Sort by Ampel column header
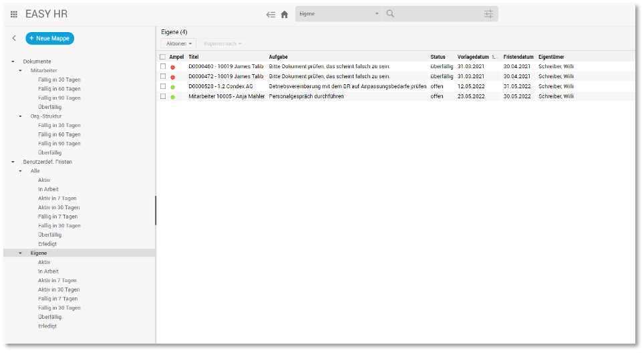644x353 pixels. [176, 57]
